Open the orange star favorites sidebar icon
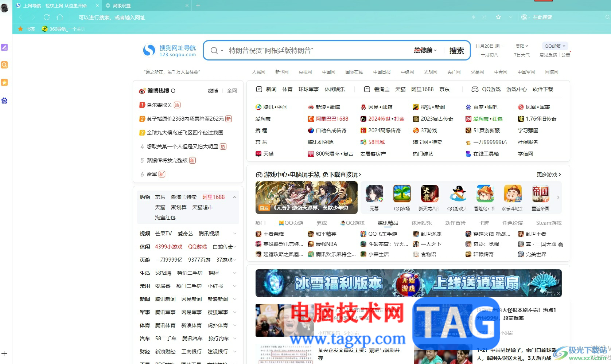This screenshot has height=364, width=611. click(x=4, y=83)
